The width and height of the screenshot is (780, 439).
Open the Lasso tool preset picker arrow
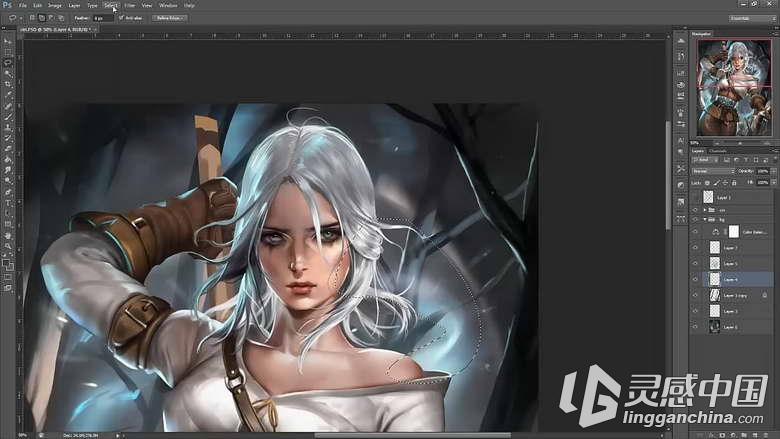[21, 18]
